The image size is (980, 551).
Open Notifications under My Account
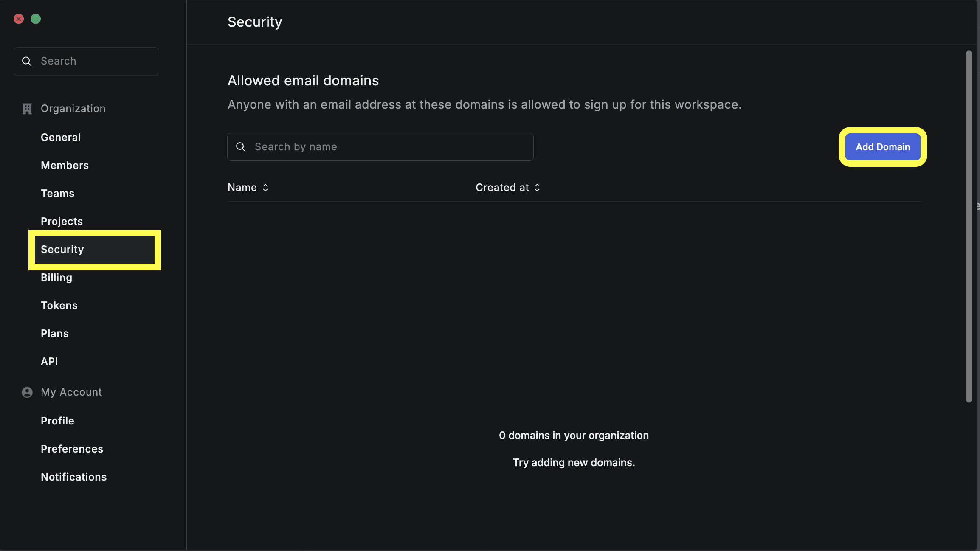pyautogui.click(x=73, y=477)
